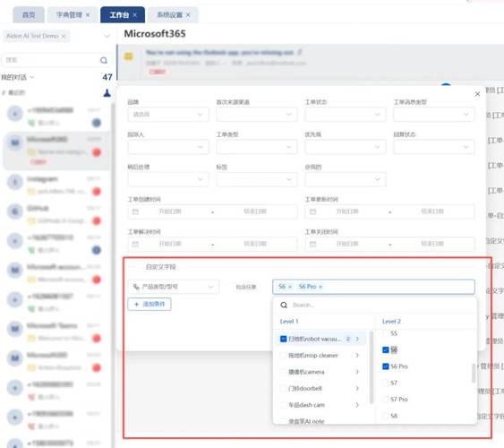Image resolution: width=504 pixels, height=448 pixels.
Task: Switch to the 首页 tab
Action: 29,15
